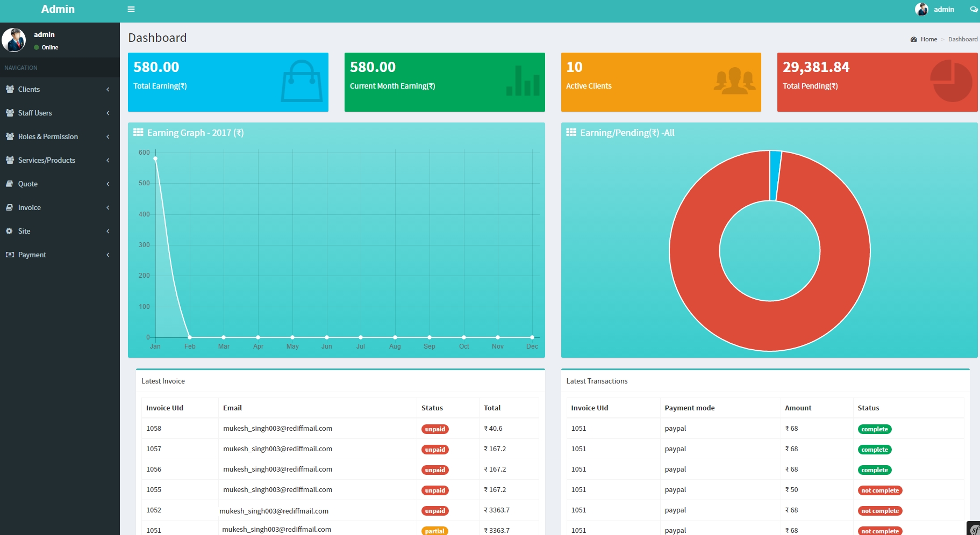Click the hamburger menu icon
The width and height of the screenshot is (980, 535).
131,9
